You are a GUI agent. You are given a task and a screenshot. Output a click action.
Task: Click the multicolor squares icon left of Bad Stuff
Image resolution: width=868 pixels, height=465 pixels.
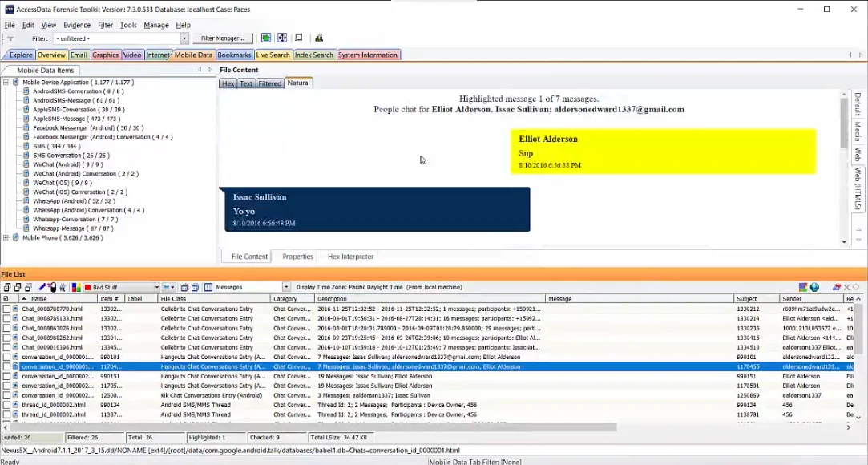coord(76,287)
